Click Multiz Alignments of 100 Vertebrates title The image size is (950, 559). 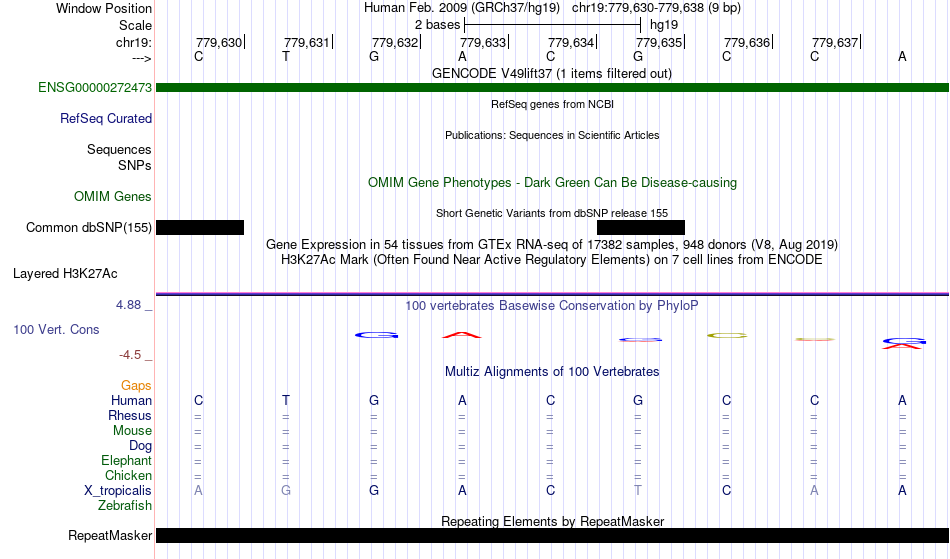(552, 371)
